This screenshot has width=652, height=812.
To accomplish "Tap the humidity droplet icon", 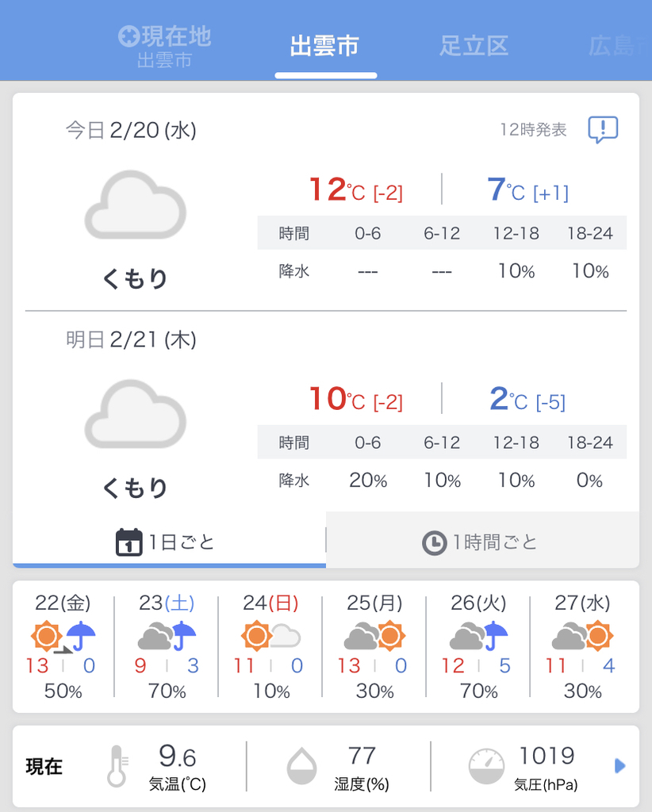I will pos(302,766).
